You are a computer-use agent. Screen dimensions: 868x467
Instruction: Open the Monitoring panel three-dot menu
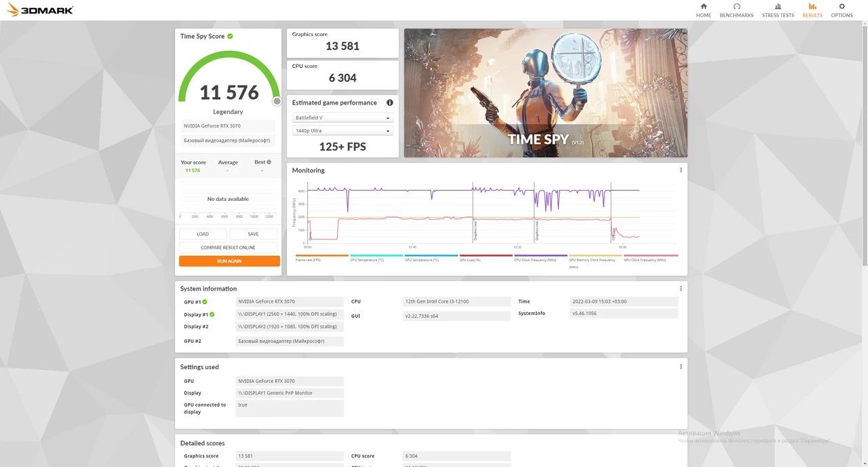click(681, 170)
